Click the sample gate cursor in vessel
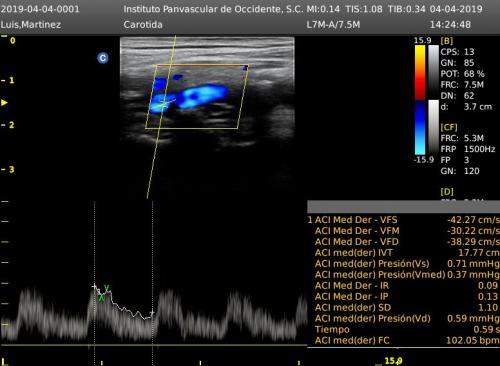 163,103
